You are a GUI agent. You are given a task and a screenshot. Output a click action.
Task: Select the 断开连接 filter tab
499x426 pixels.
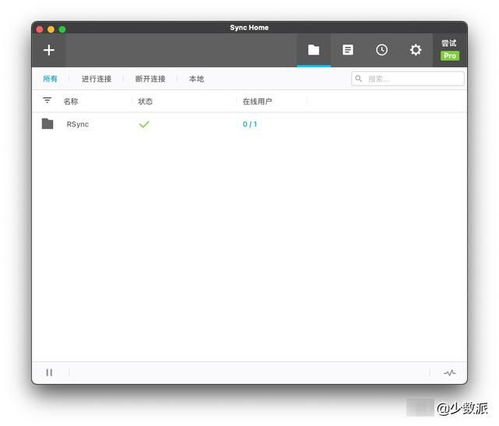point(150,79)
